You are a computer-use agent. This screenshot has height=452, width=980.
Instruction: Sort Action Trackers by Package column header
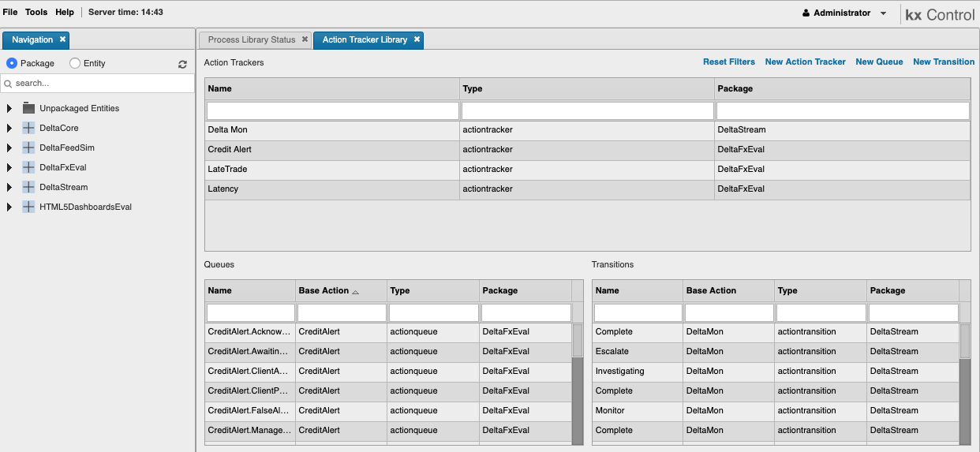[x=843, y=89]
